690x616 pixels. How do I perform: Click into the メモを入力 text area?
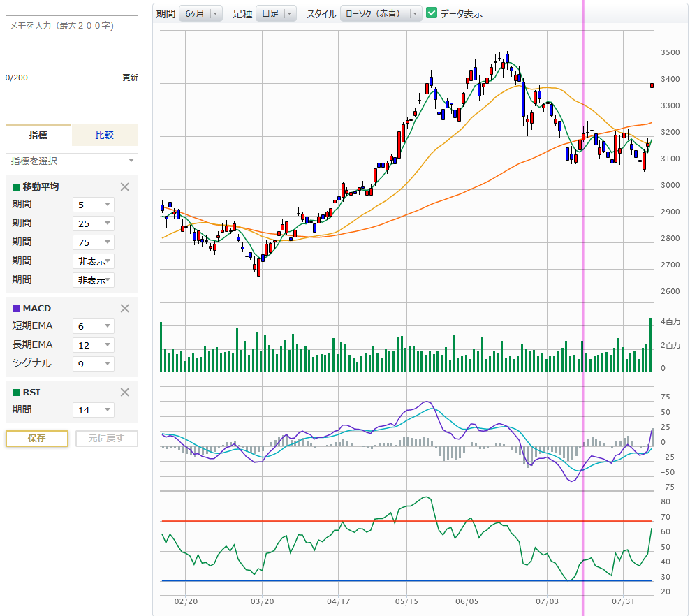click(x=72, y=41)
